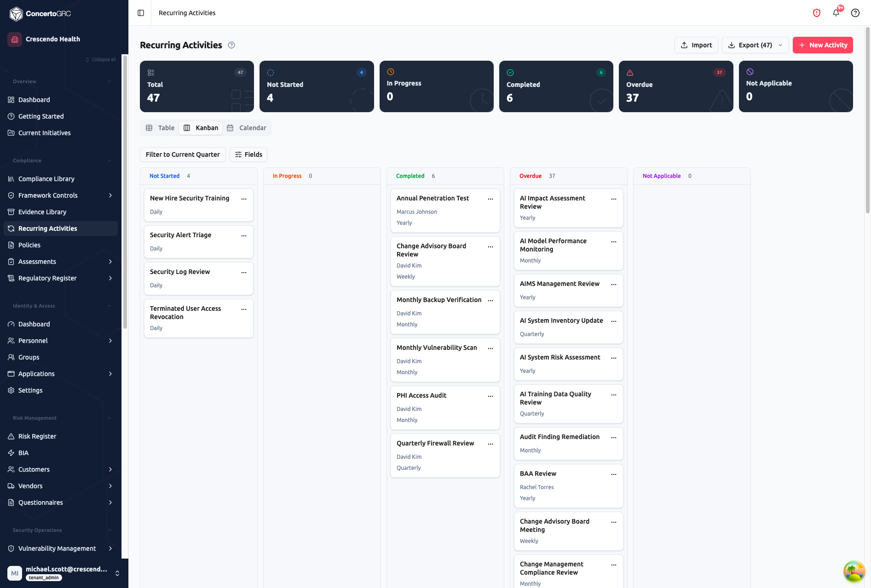
Task: Open the Fields settings button
Action: pyautogui.click(x=248, y=154)
